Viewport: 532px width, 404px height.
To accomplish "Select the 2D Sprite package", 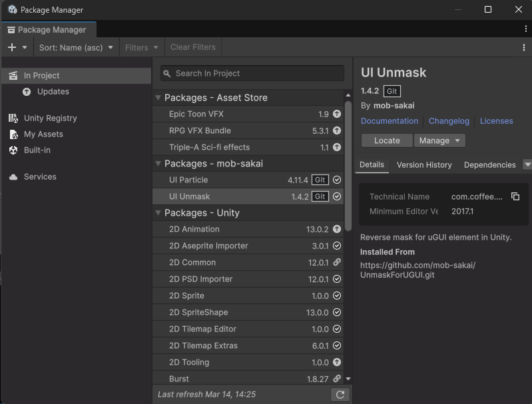I will point(248,296).
